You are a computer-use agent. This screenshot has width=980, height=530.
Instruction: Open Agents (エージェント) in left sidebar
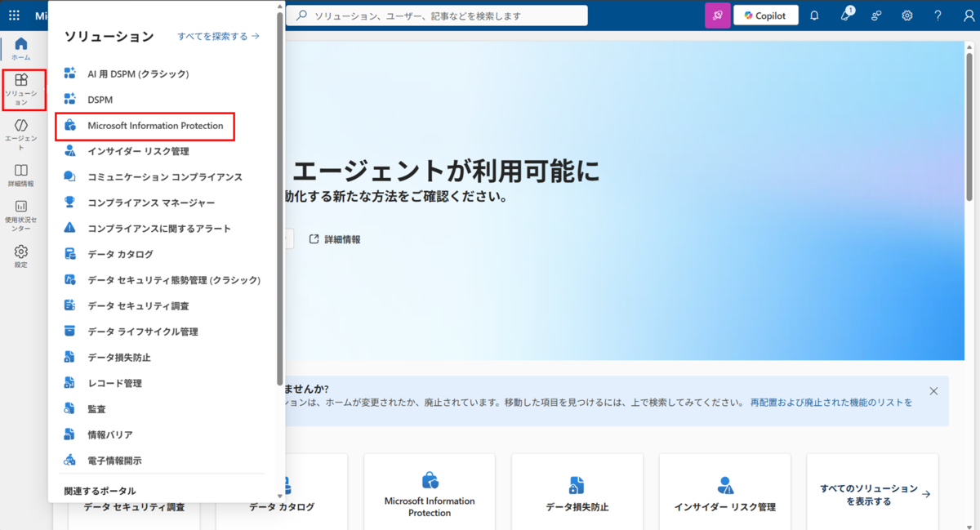click(x=21, y=135)
